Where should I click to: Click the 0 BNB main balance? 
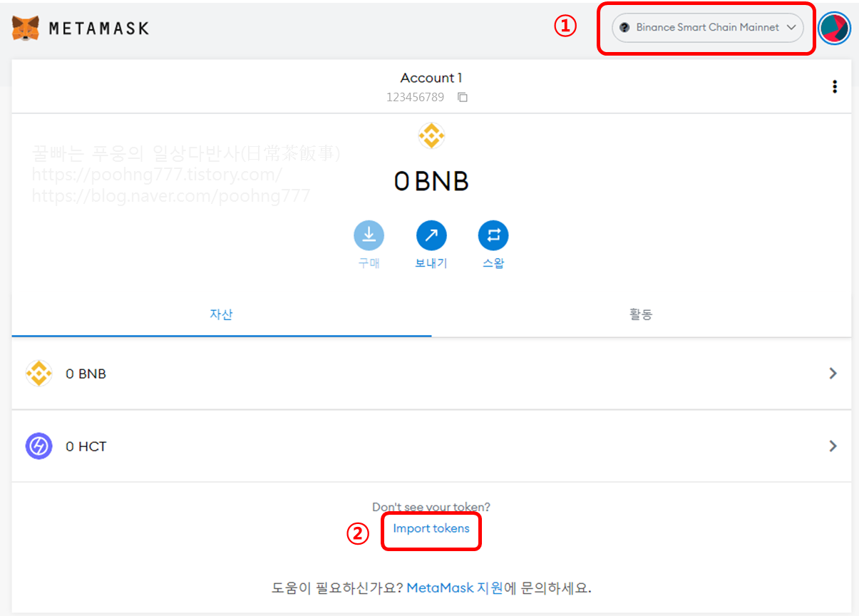click(x=431, y=182)
